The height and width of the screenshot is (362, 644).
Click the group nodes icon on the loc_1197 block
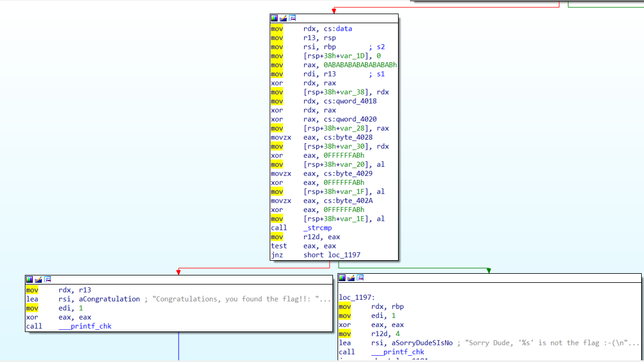pyautogui.click(x=360, y=278)
